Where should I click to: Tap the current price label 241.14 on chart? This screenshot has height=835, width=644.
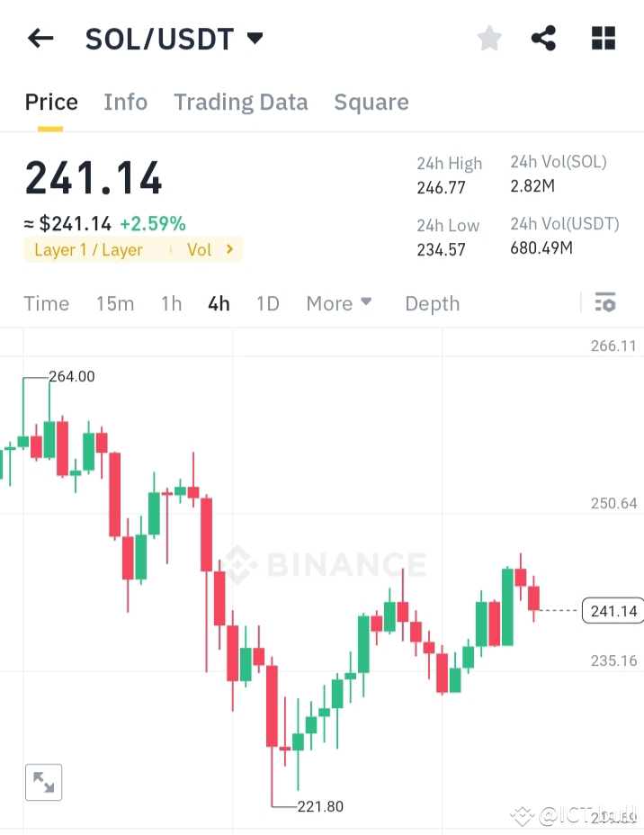click(x=613, y=611)
